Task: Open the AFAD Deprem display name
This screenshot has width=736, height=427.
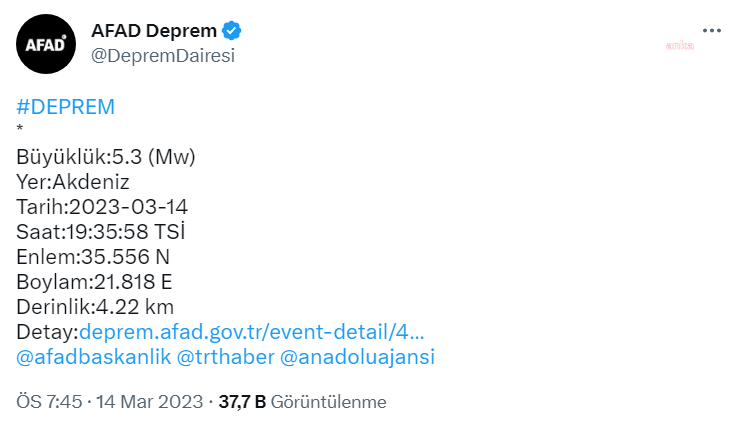Action: point(154,31)
